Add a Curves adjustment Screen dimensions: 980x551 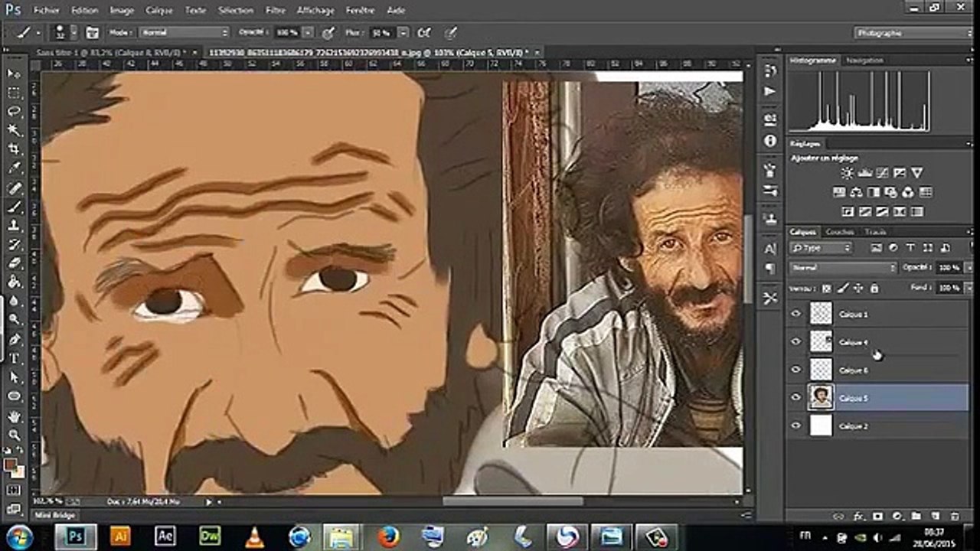pos(883,173)
